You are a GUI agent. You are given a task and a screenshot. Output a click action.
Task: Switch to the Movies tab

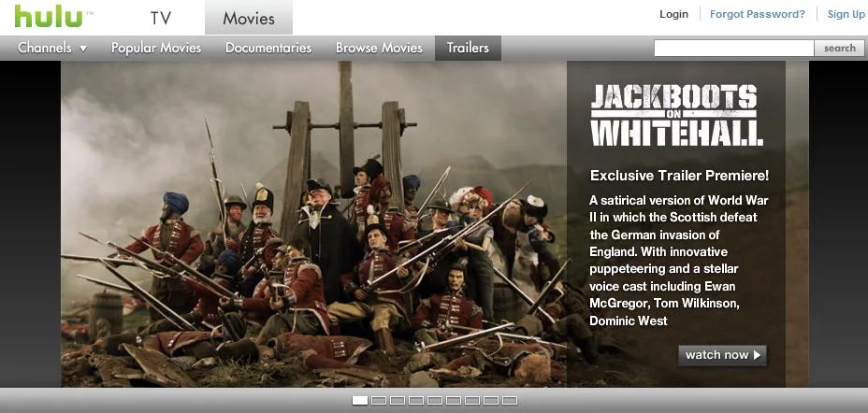point(249,18)
